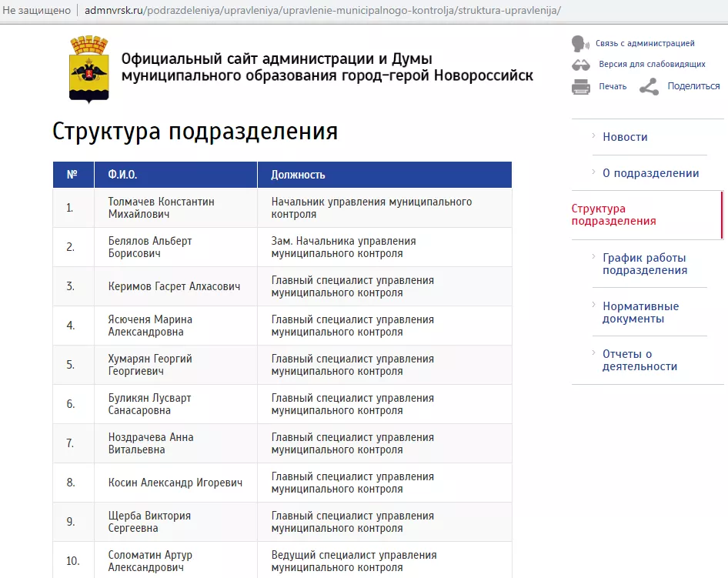Viewport: 728px width, 578px height.
Task: Select Структура подразделения sidebar item
Action: click(x=613, y=215)
